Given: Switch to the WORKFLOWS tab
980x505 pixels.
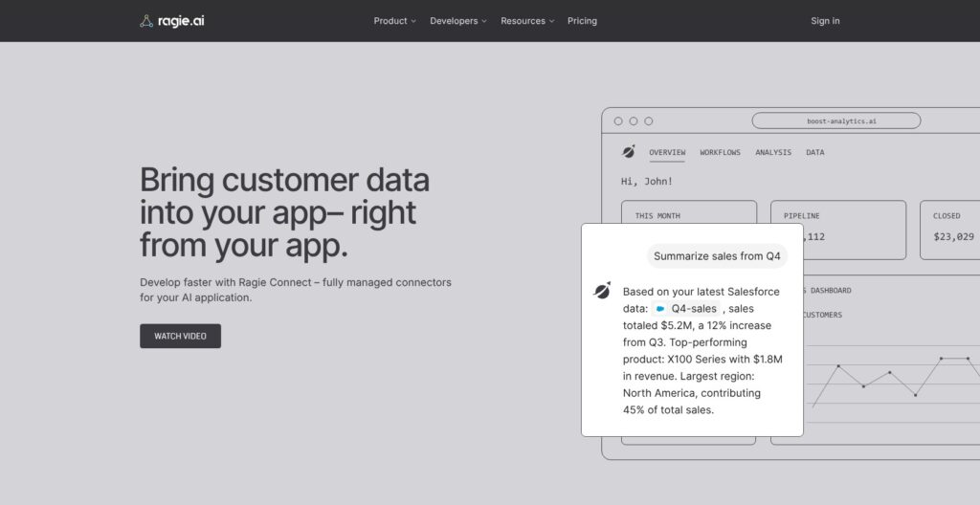Looking at the screenshot, I should 720,152.
